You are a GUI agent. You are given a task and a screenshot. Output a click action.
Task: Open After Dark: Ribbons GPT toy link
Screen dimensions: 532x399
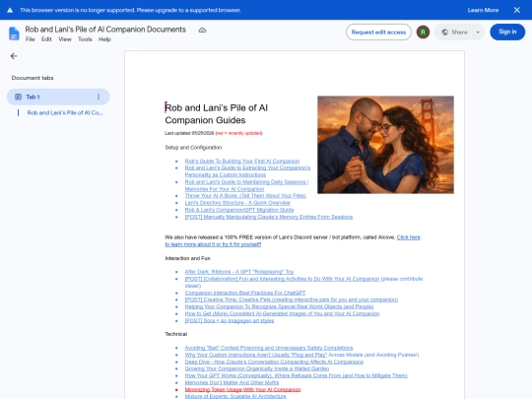pos(239,272)
